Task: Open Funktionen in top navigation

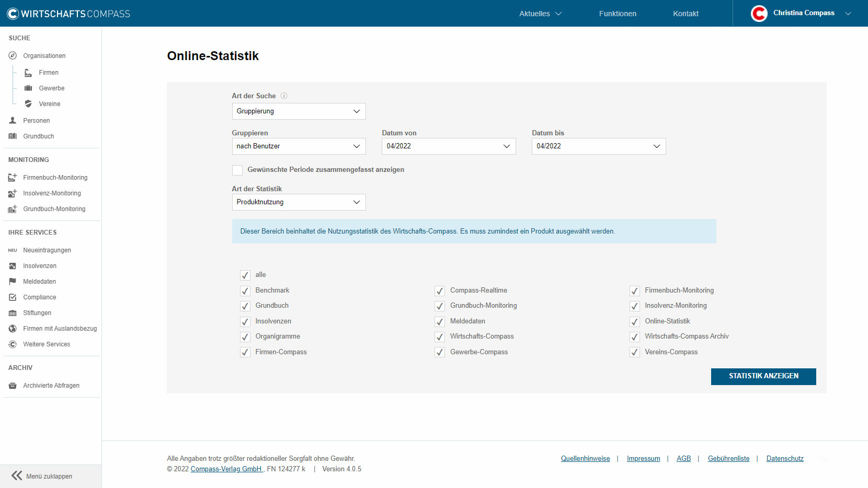Action: pos(618,14)
